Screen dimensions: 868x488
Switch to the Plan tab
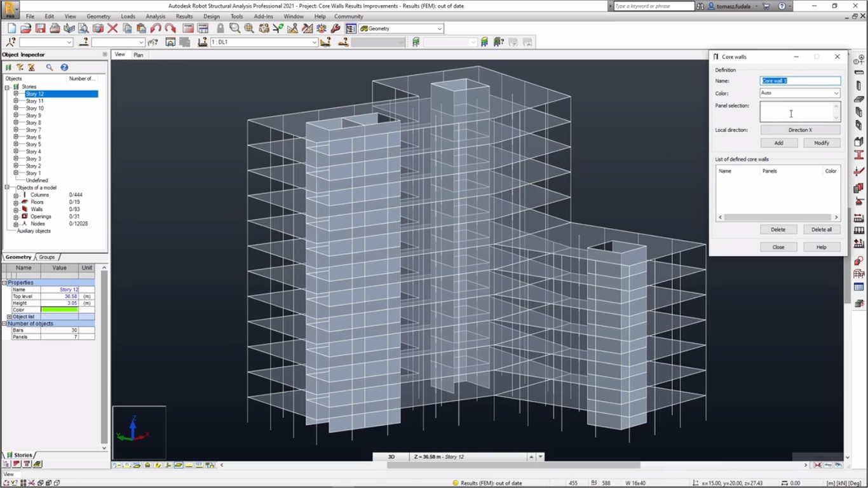[138, 55]
